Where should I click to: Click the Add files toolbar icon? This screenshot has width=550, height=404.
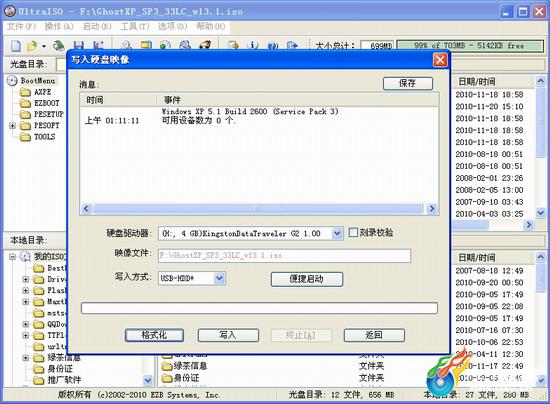tap(233, 45)
